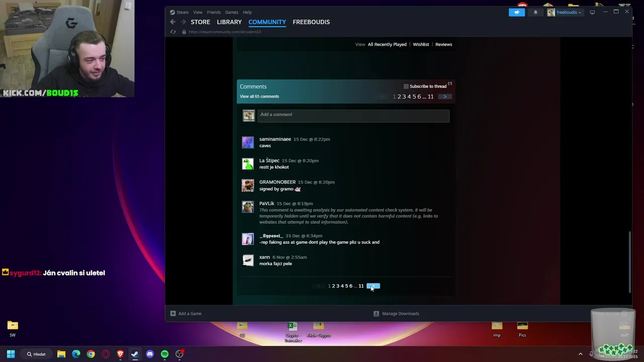Launch Google Chrome from the taskbar
This screenshot has width=644, height=362.
91,354
